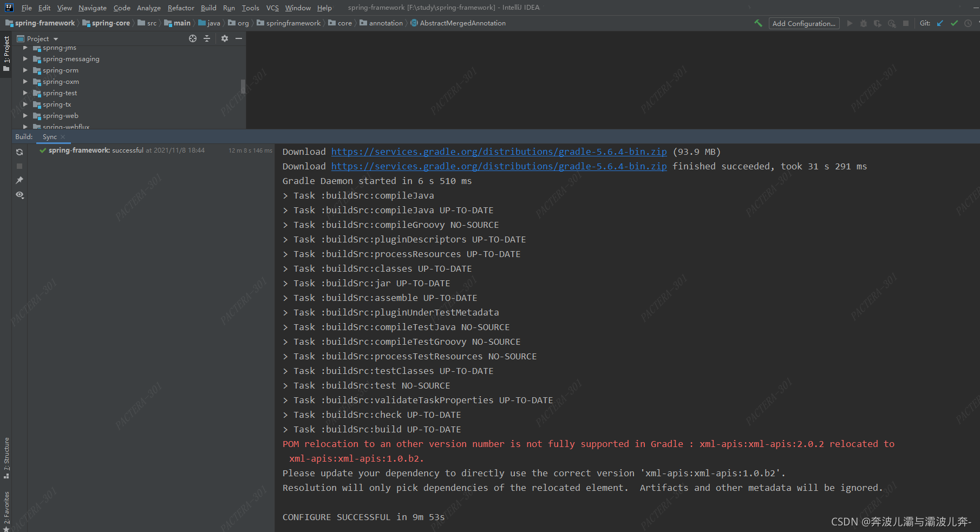Click Git Update Project blue arrow
Image resolution: width=980 pixels, height=532 pixels.
tap(940, 23)
